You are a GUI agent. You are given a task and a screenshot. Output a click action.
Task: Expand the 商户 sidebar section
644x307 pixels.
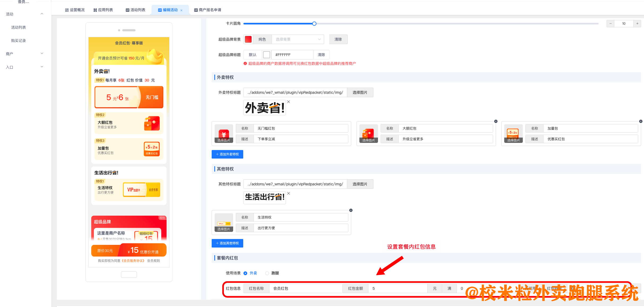pos(24,53)
